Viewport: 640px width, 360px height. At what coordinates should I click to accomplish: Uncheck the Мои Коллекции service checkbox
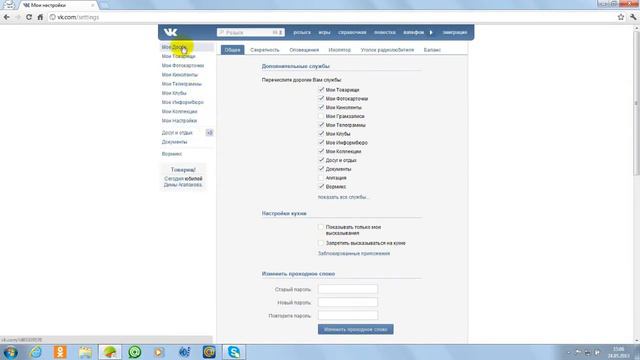pyautogui.click(x=321, y=151)
